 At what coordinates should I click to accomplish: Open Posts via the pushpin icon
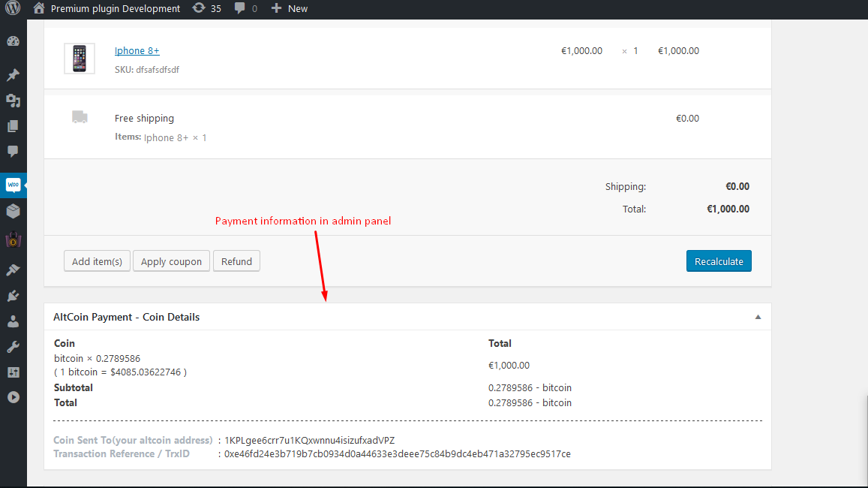tap(13, 75)
